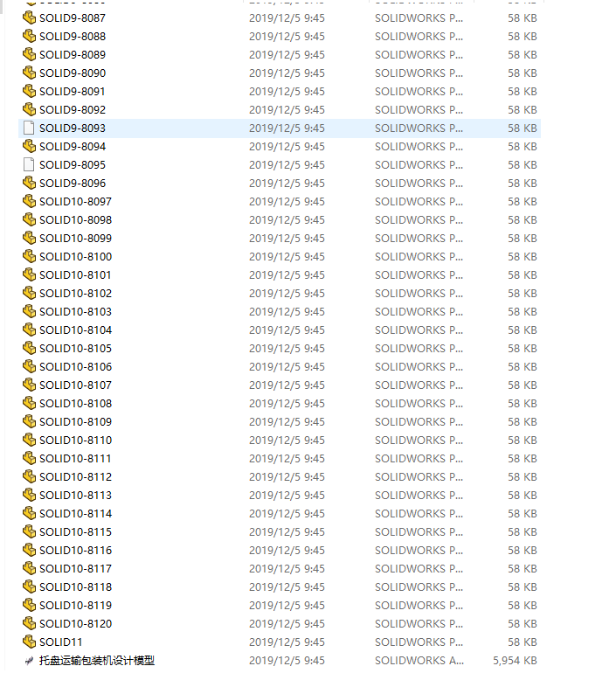Click the file name SOLID9-8095
616x687 pixels.
[73, 164]
